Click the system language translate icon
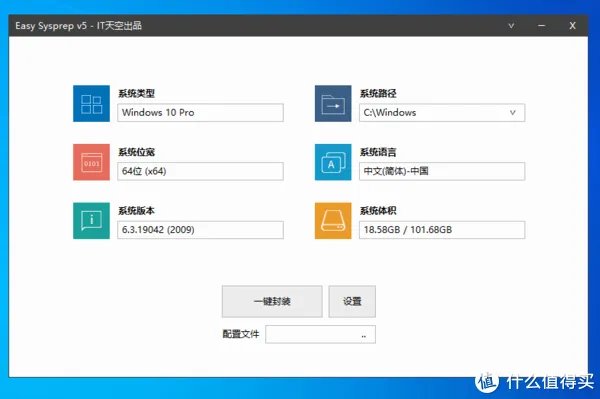Viewport: 600px width, 399px height. (x=333, y=162)
